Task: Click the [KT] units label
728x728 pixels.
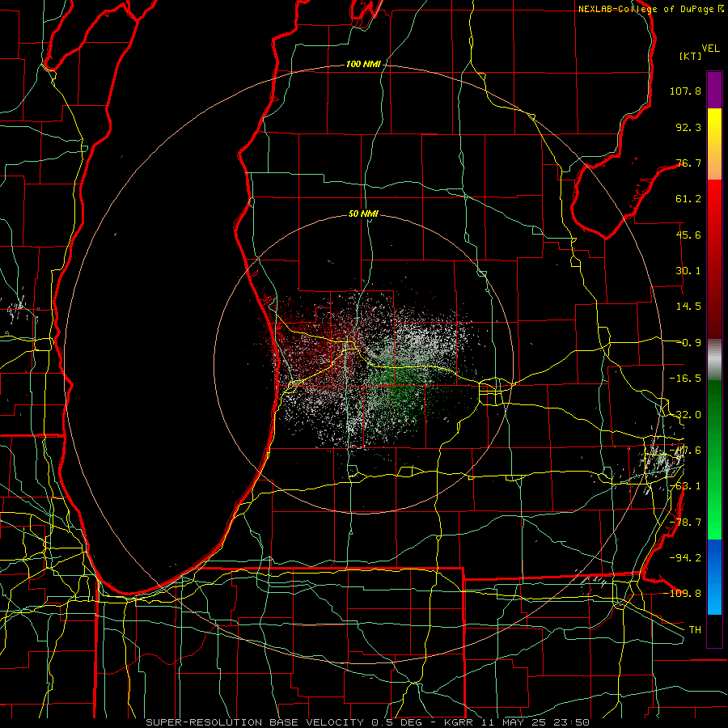Action: point(691,56)
